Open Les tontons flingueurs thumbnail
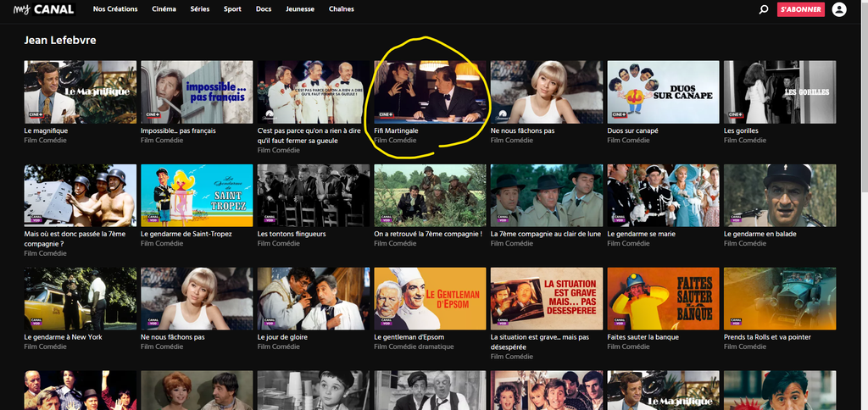This screenshot has height=410, width=868. click(314, 196)
